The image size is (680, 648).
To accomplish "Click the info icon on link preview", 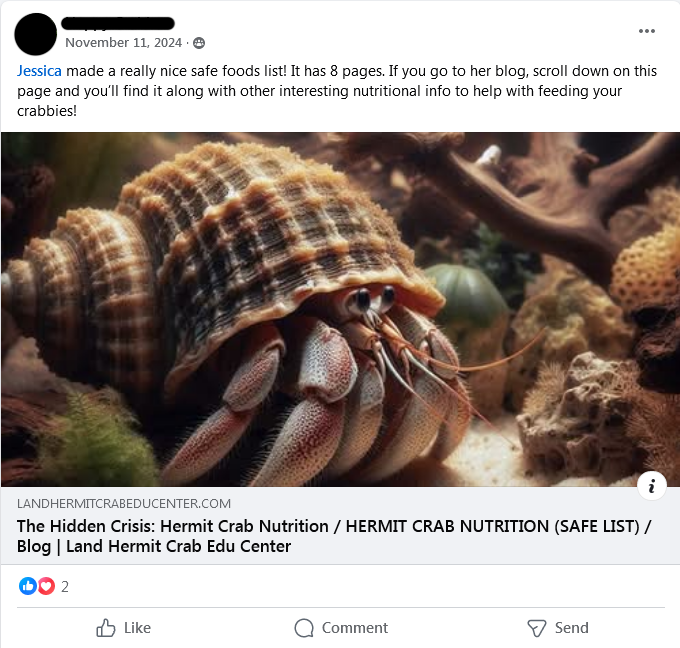I will tap(651, 486).
